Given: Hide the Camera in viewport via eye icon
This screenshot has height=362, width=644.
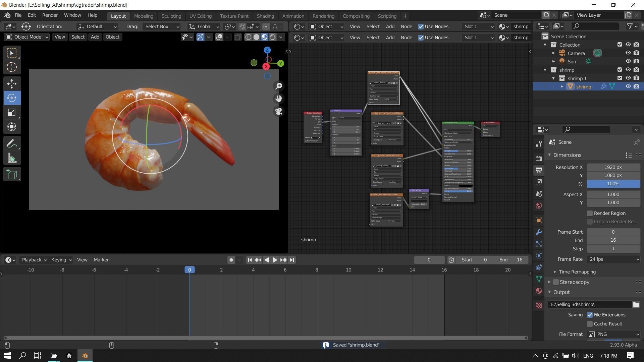Looking at the screenshot, I should 628,53.
